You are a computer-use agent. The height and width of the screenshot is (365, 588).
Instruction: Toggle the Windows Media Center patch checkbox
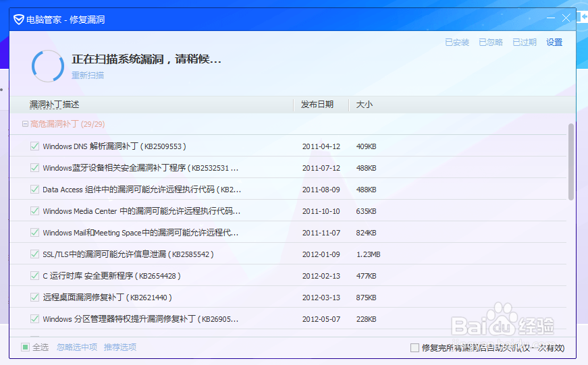tap(34, 211)
